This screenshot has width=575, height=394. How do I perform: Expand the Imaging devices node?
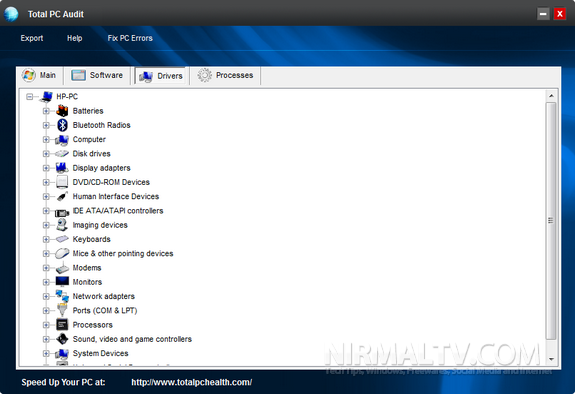tap(46, 225)
